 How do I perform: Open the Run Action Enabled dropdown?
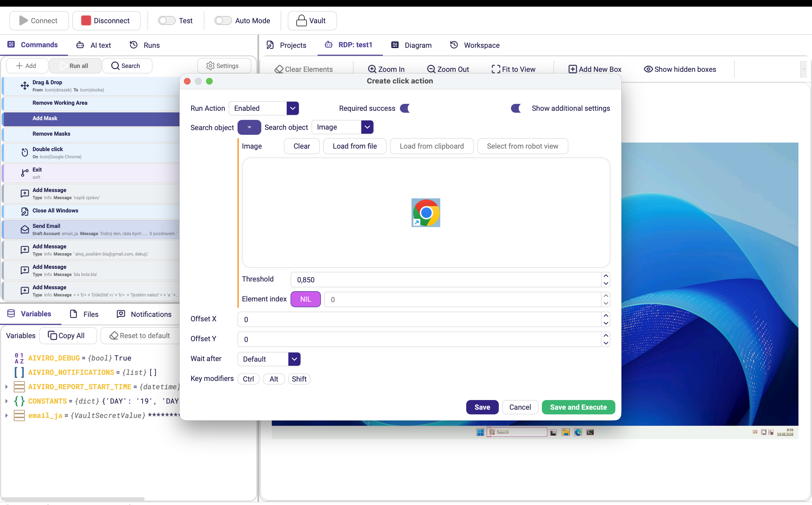point(264,108)
